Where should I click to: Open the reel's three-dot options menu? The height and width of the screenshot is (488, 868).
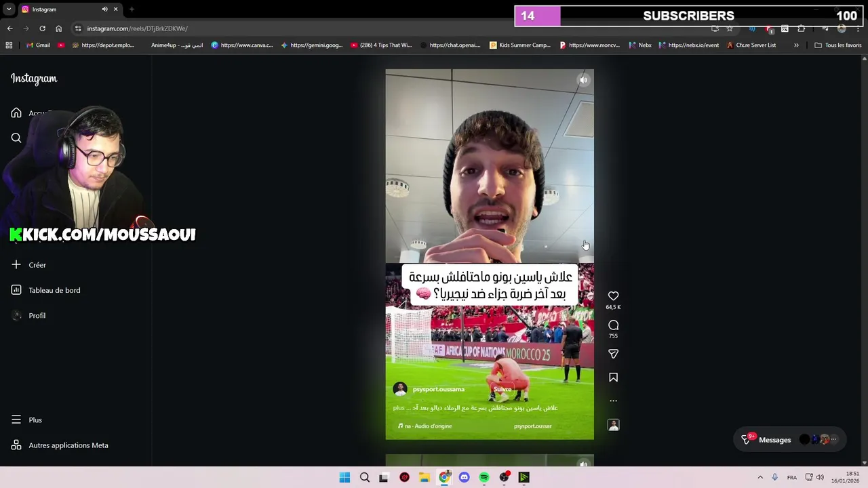point(613,401)
